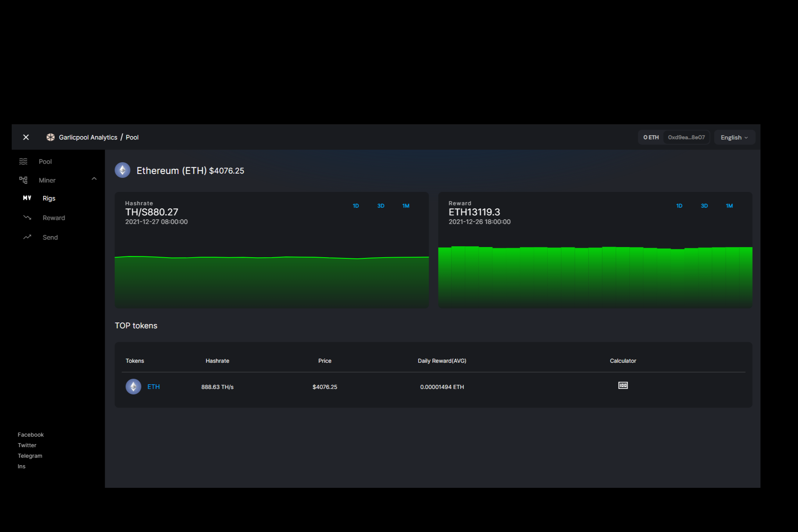Switch Hashrate chart to 1D

click(x=356, y=206)
